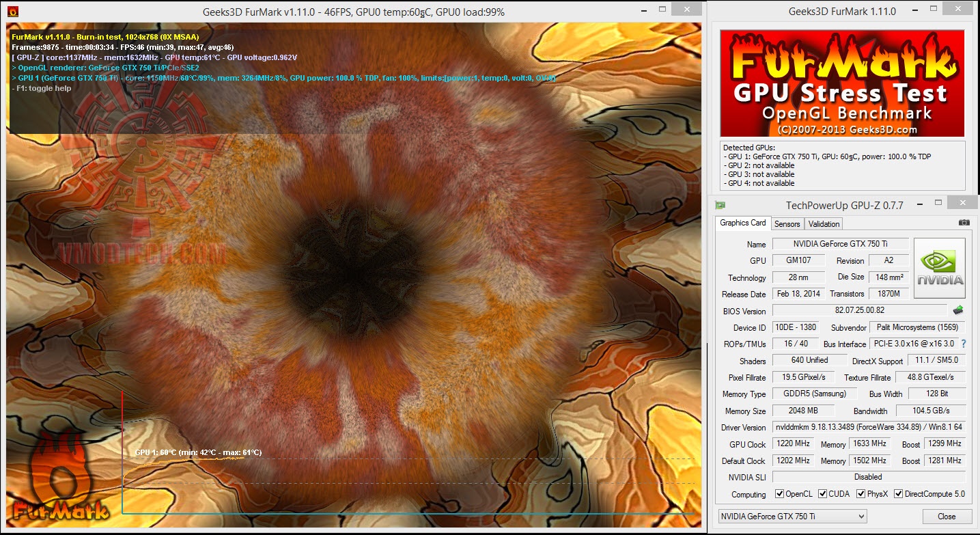Open the Validation tab
Image resolution: width=980 pixels, height=535 pixels.
pyautogui.click(x=824, y=223)
